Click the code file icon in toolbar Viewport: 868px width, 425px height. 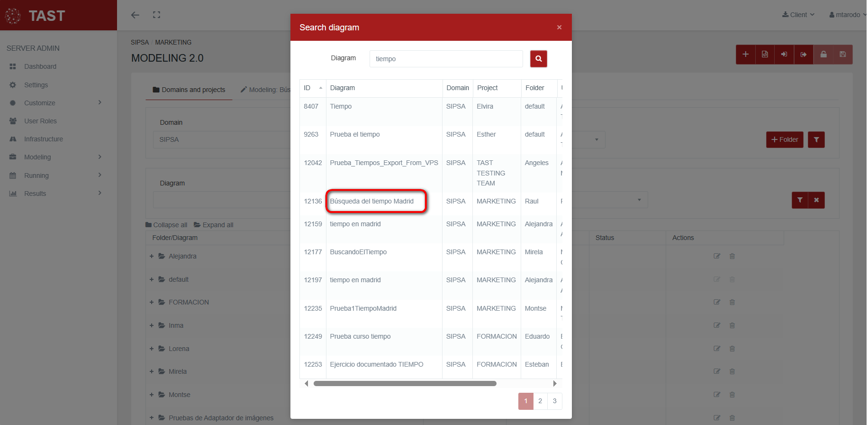click(x=765, y=55)
